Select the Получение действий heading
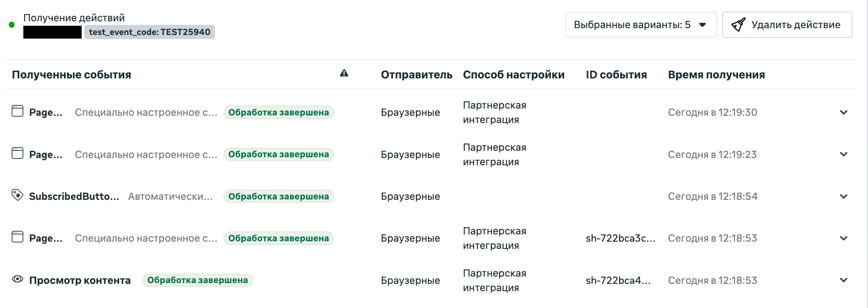The width and height of the screenshot is (868, 308). coord(74,18)
